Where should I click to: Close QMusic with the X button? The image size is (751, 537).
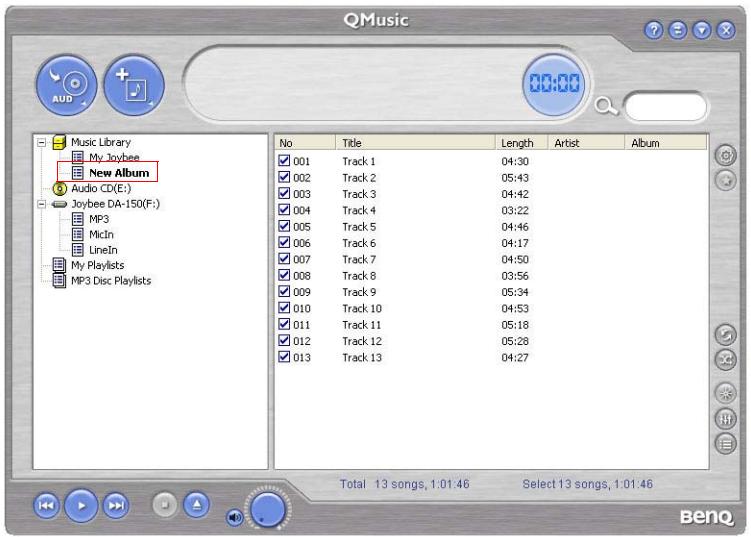pyautogui.click(x=726, y=30)
